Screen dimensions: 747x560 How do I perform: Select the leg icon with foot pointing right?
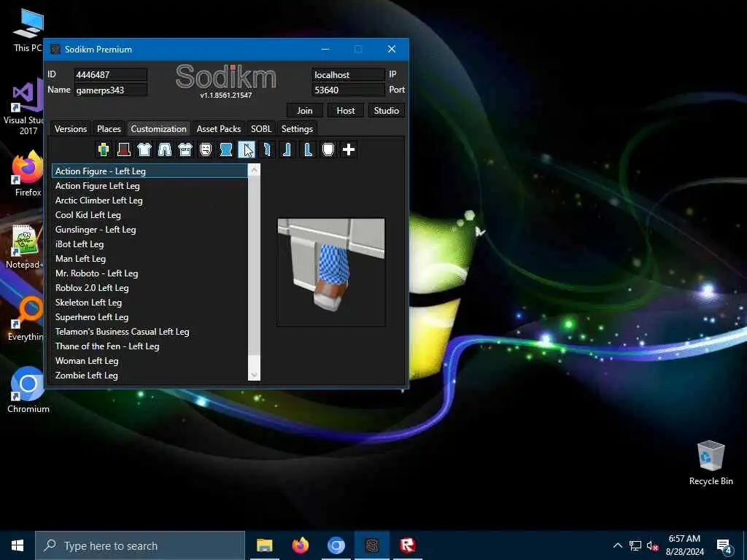(308, 149)
